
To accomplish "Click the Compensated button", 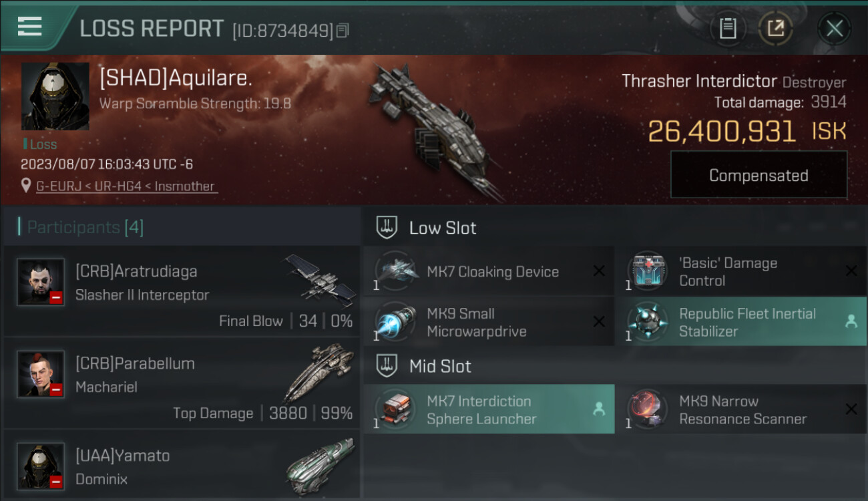I will [758, 175].
